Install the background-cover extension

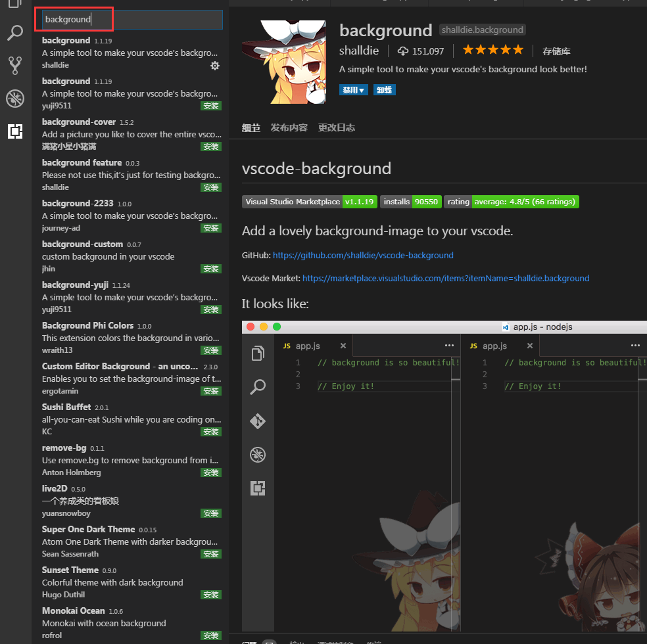click(210, 146)
